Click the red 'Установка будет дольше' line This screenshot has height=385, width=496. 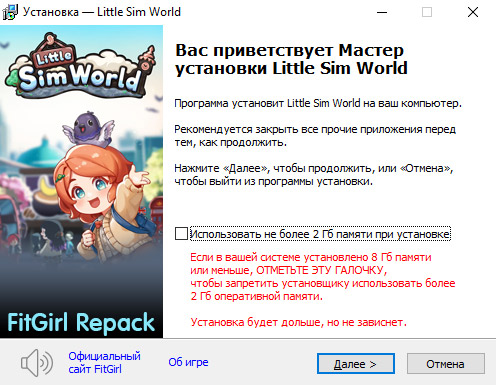[x=299, y=322]
